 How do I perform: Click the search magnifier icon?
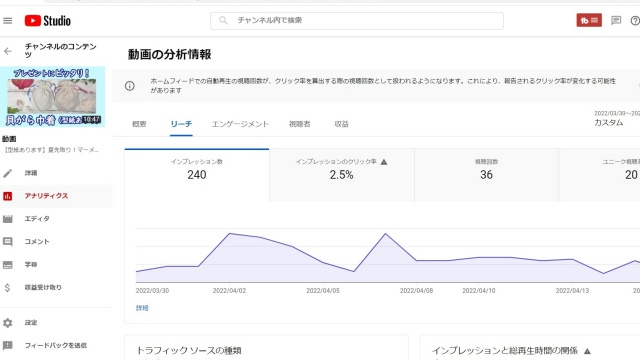pyautogui.click(x=223, y=20)
